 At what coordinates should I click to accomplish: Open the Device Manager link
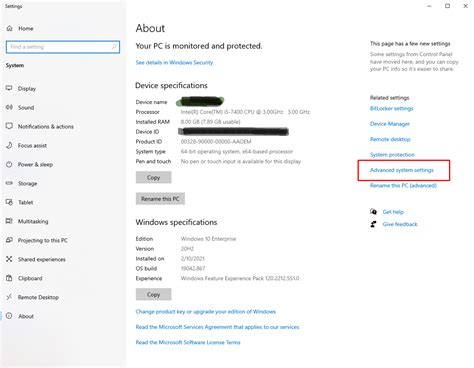(x=390, y=124)
